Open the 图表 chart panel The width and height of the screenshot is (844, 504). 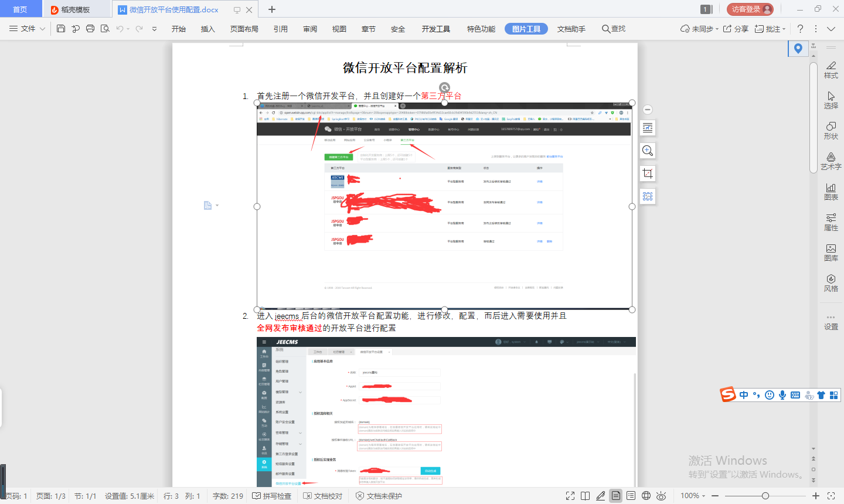pos(831,192)
